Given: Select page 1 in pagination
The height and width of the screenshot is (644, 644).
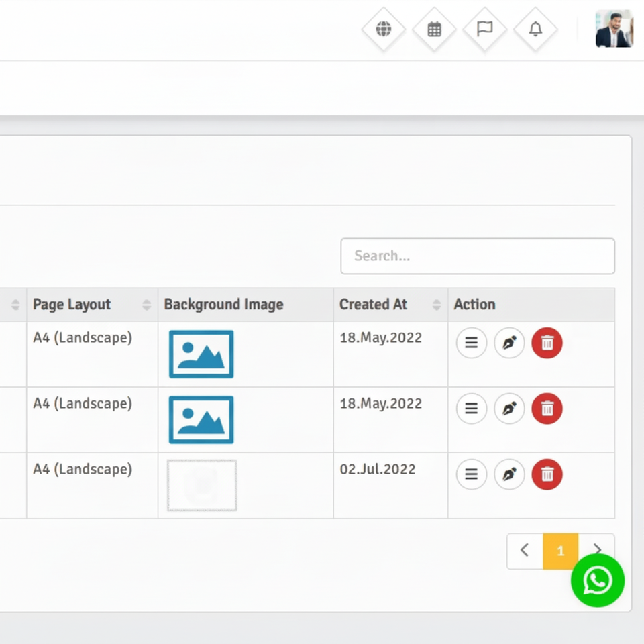Looking at the screenshot, I should click(x=560, y=551).
